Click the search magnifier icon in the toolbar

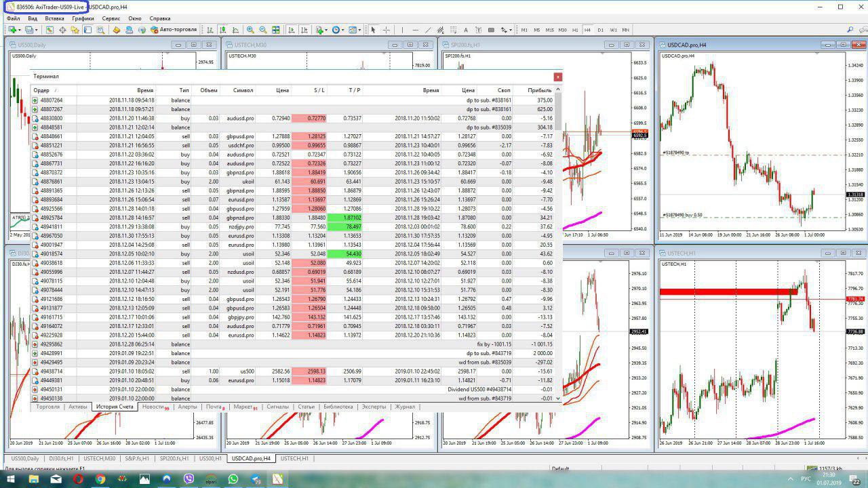pyautogui.click(x=850, y=30)
